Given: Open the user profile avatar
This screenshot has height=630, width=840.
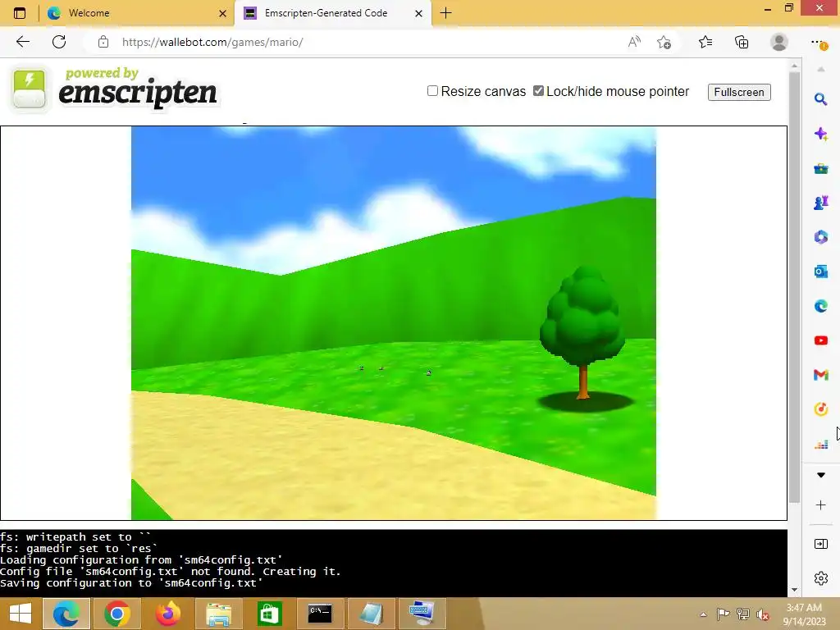Looking at the screenshot, I should click(779, 42).
